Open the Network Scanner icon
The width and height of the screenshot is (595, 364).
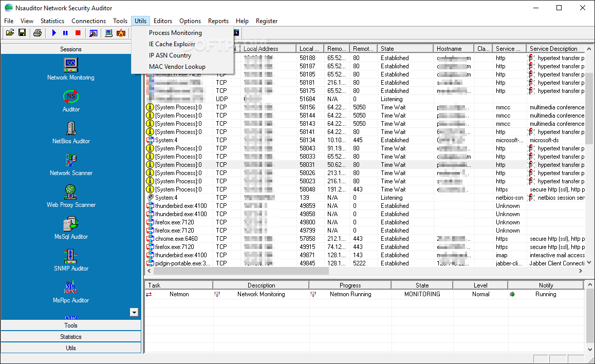click(x=71, y=165)
